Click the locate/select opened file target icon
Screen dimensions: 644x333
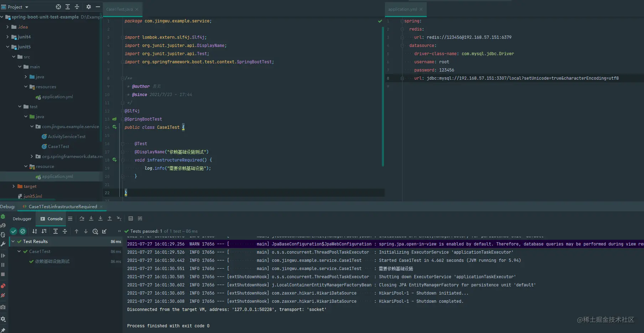click(x=58, y=7)
